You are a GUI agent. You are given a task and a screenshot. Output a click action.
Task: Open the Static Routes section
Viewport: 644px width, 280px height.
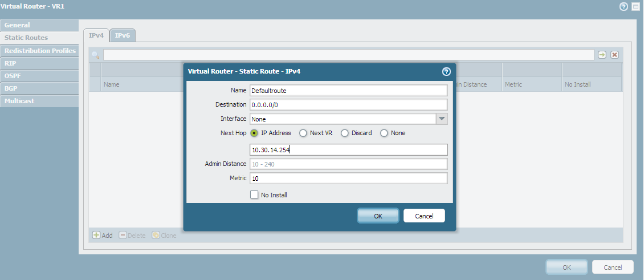[39, 38]
